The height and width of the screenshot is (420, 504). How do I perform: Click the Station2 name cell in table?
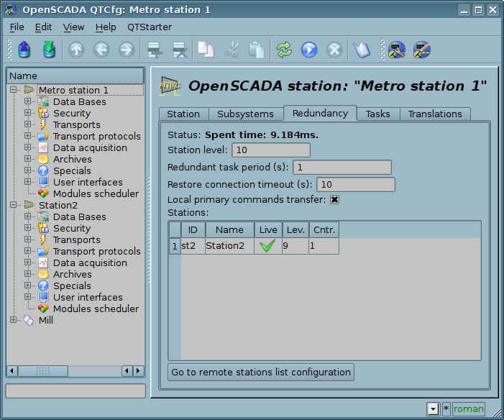230,246
